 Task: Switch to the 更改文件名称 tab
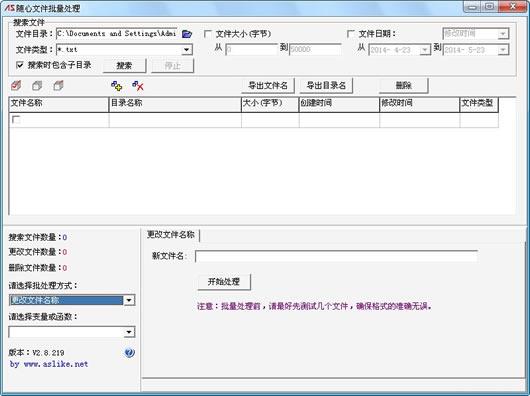[x=171, y=234]
